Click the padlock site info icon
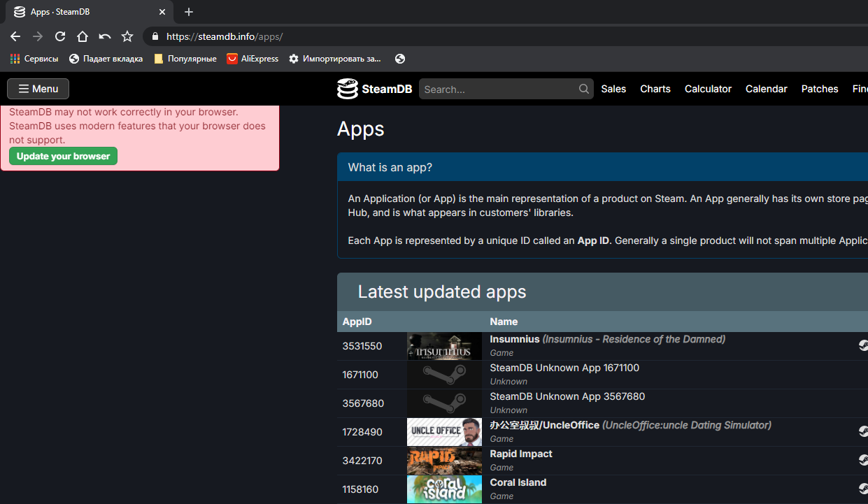 [x=155, y=36]
